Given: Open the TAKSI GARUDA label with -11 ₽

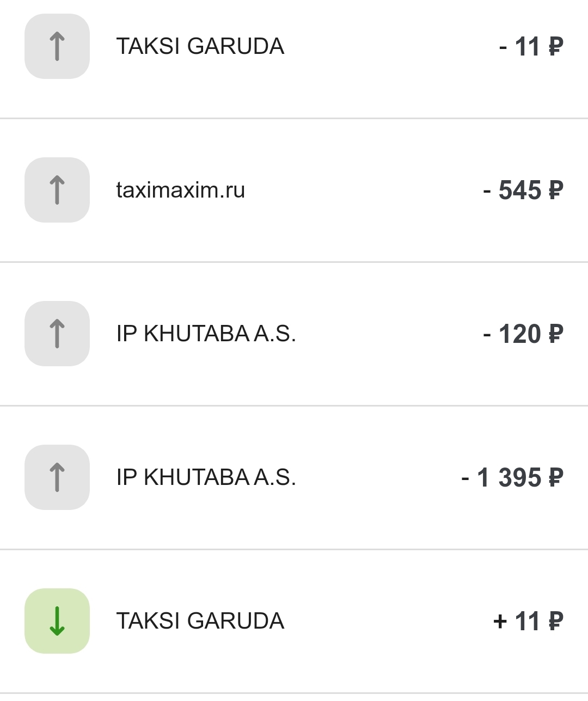Looking at the screenshot, I should (x=200, y=46).
